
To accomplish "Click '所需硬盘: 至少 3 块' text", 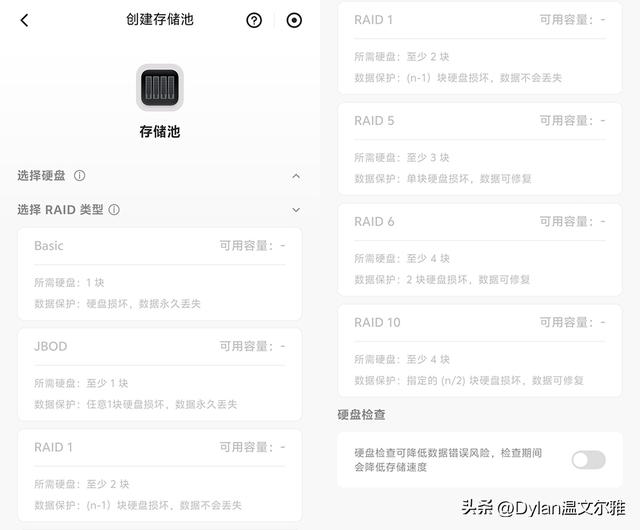I will (402, 158).
